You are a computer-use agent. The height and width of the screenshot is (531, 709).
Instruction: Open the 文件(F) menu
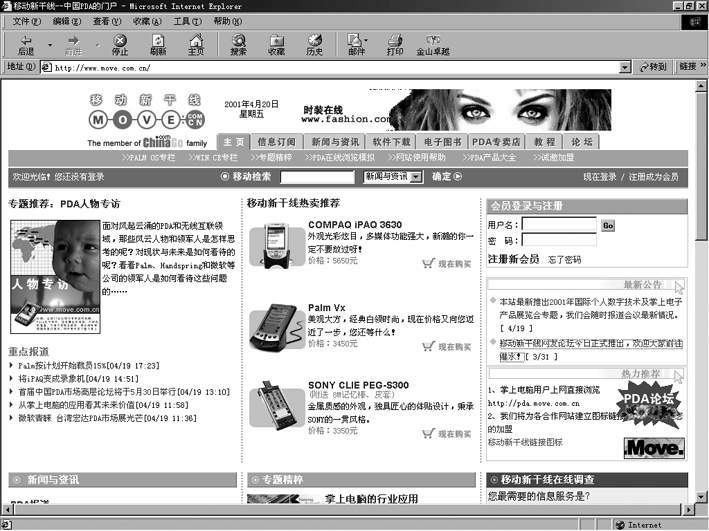click(26, 21)
